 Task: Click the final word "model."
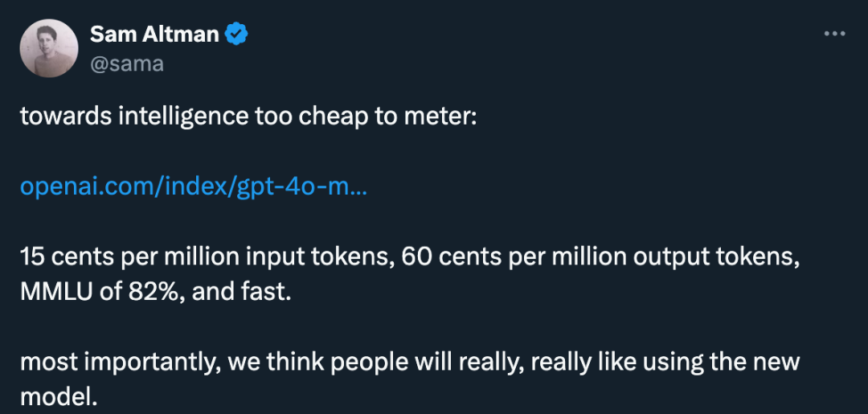click(58, 396)
